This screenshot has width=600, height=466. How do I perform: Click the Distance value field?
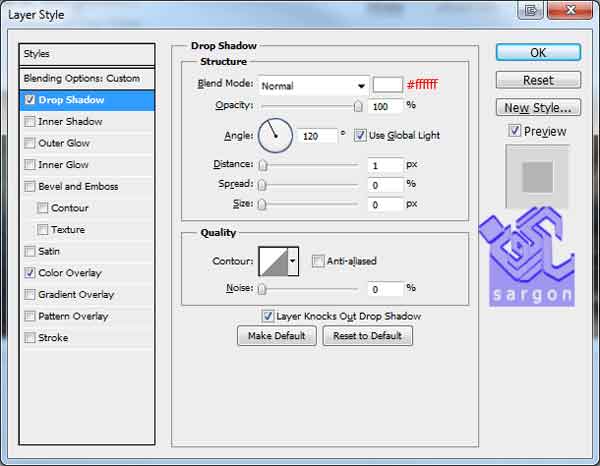click(x=385, y=165)
